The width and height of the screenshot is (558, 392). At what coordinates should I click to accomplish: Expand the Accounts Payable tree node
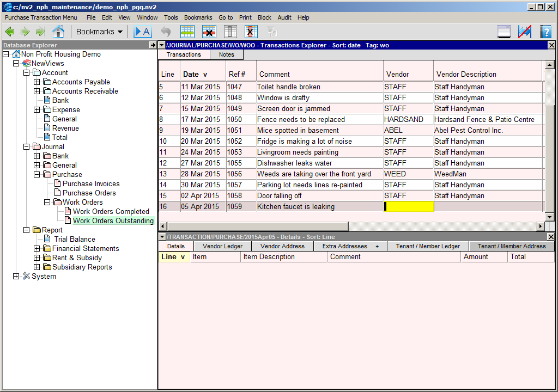click(x=37, y=82)
